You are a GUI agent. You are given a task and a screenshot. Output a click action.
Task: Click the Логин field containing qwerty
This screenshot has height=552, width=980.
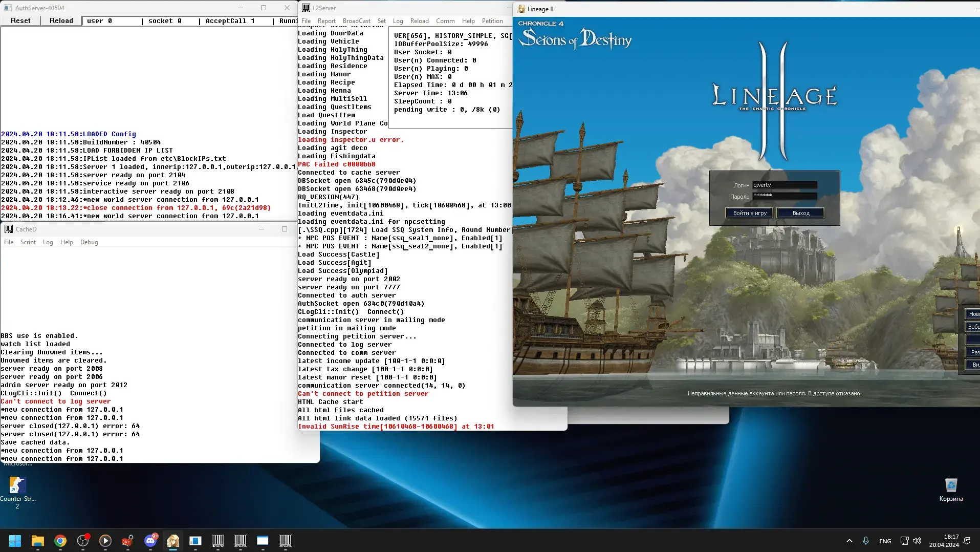tap(785, 185)
